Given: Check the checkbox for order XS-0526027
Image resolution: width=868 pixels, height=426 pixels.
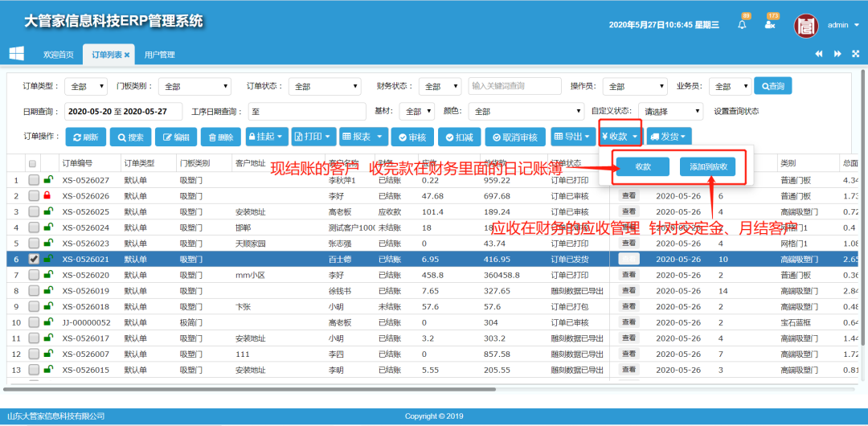Looking at the screenshot, I should [34, 180].
